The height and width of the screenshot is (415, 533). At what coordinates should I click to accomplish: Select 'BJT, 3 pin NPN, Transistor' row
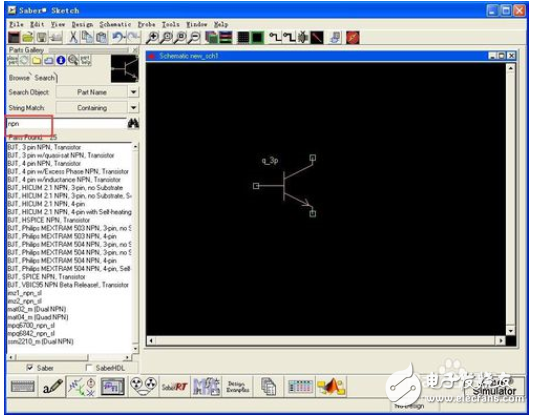pyautogui.click(x=69, y=147)
